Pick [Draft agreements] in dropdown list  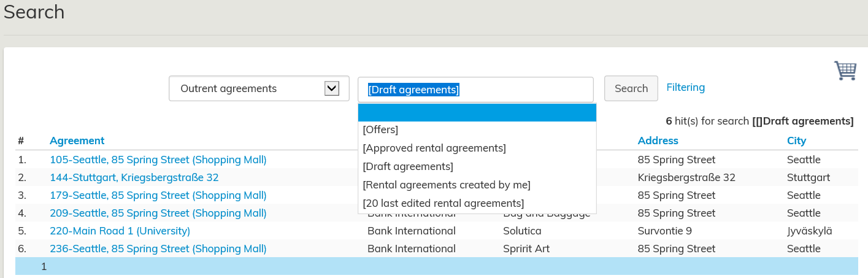point(408,167)
